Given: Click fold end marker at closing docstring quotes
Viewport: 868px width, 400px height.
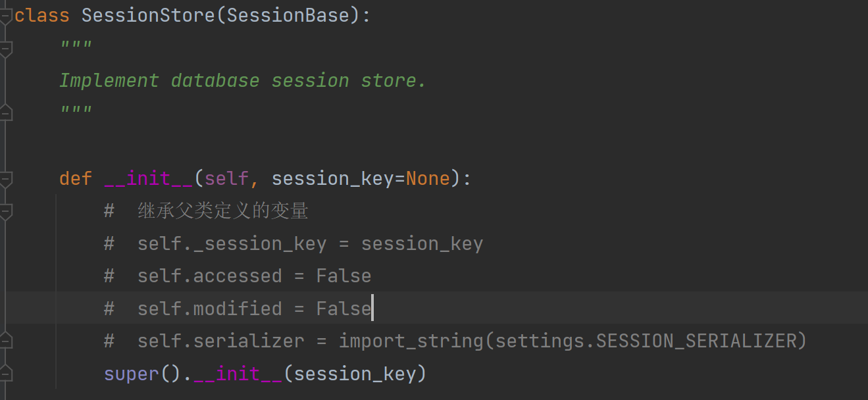Looking at the screenshot, I should tap(5, 113).
